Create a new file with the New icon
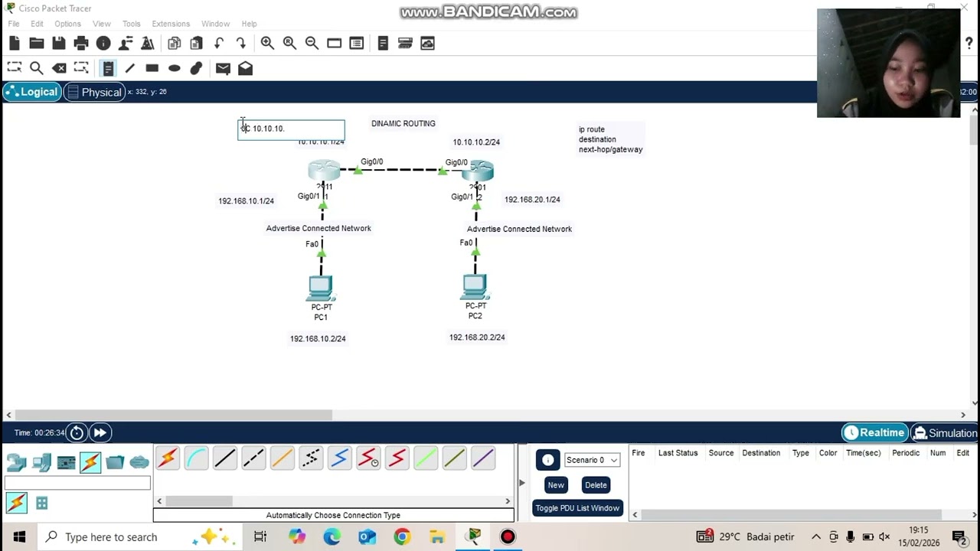Viewport: 980px width, 551px height. pyautogui.click(x=15, y=44)
